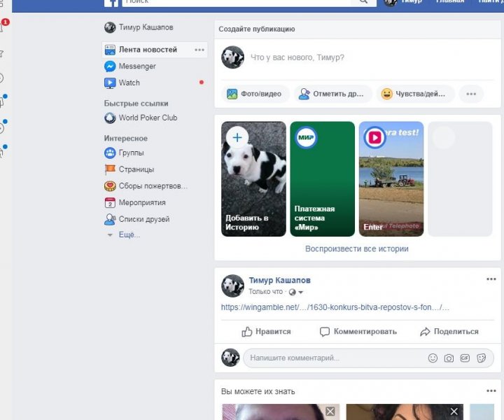The width and height of the screenshot is (504, 420).
Task: Click the sticker icon in comment field
Action: click(x=482, y=358)
